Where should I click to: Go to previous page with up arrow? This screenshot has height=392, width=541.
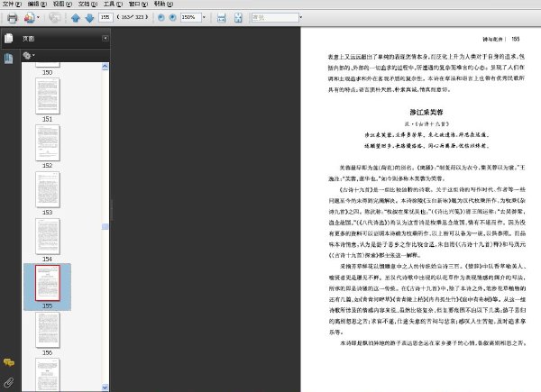click(x=76, y=18)
